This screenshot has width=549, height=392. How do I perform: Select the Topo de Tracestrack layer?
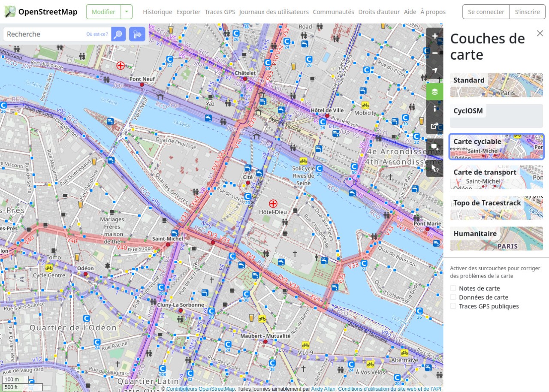point(497,208)
